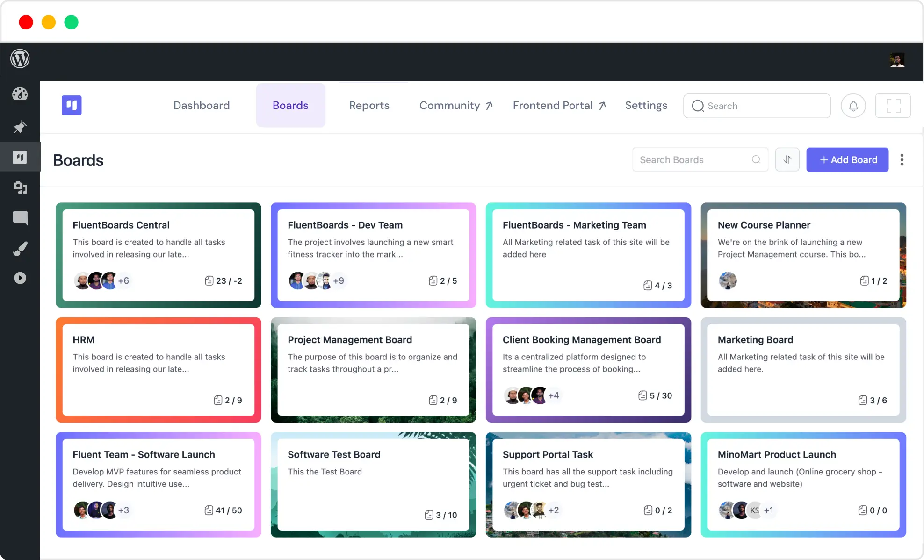
Task: Click the paintbrush appearance sidebar icon
Action: (20, 249)
